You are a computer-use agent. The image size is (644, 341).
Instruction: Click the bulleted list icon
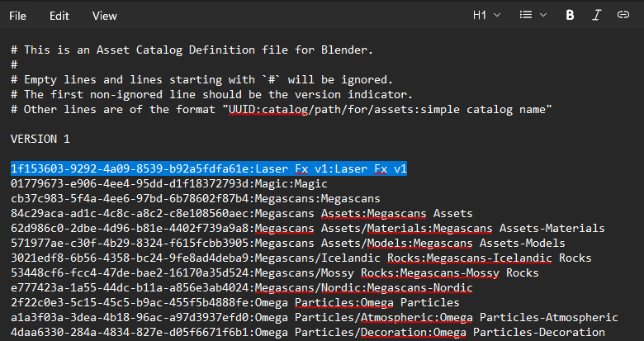click(526, 15)
